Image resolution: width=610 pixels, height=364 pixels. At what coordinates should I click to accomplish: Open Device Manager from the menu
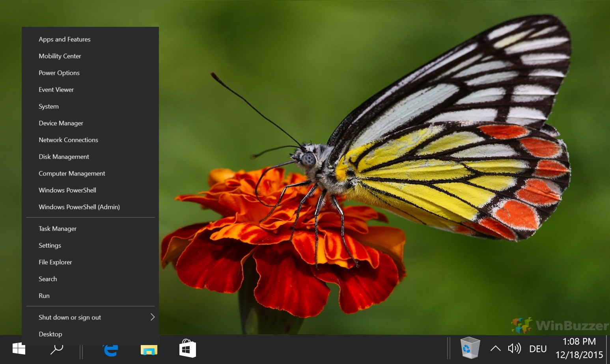tap(61, 123)
